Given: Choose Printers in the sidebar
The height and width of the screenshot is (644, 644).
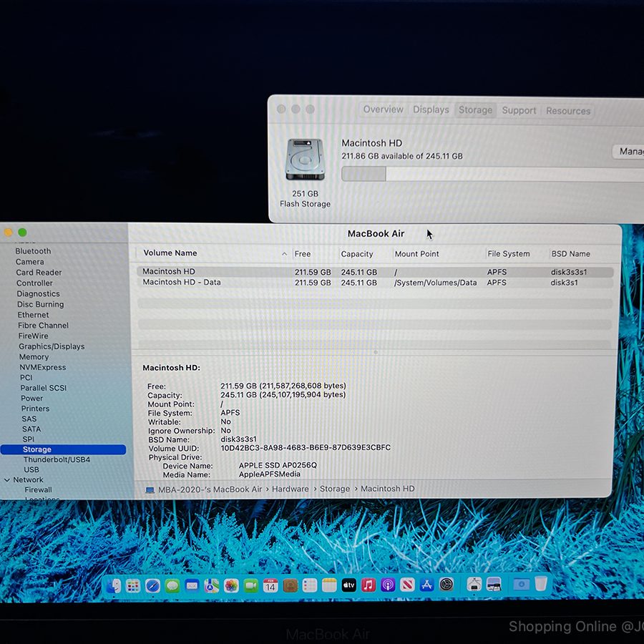Looking at the screenshot, I should [35, 409].
